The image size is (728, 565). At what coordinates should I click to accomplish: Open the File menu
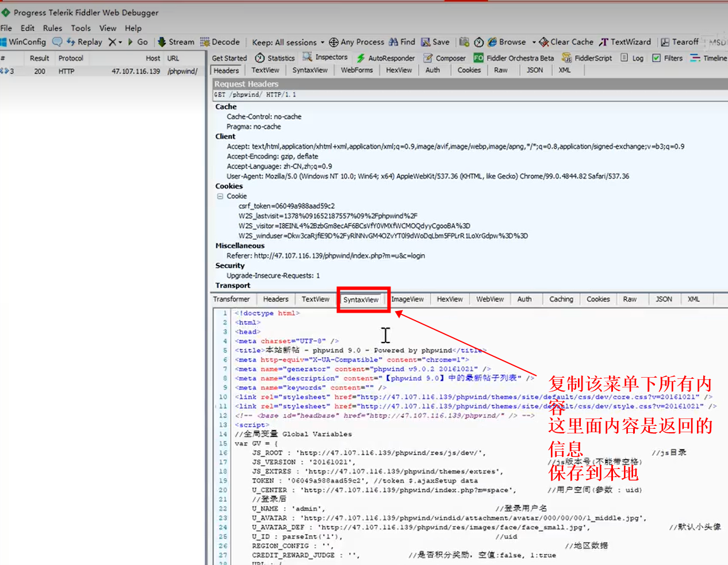point(6,28)
